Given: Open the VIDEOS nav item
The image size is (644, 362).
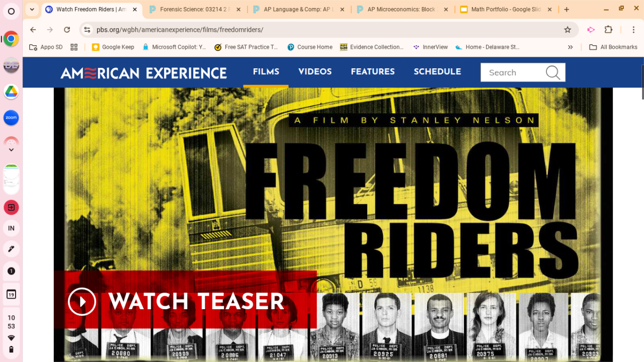Looking at the screenshot, I should (315, 72).
